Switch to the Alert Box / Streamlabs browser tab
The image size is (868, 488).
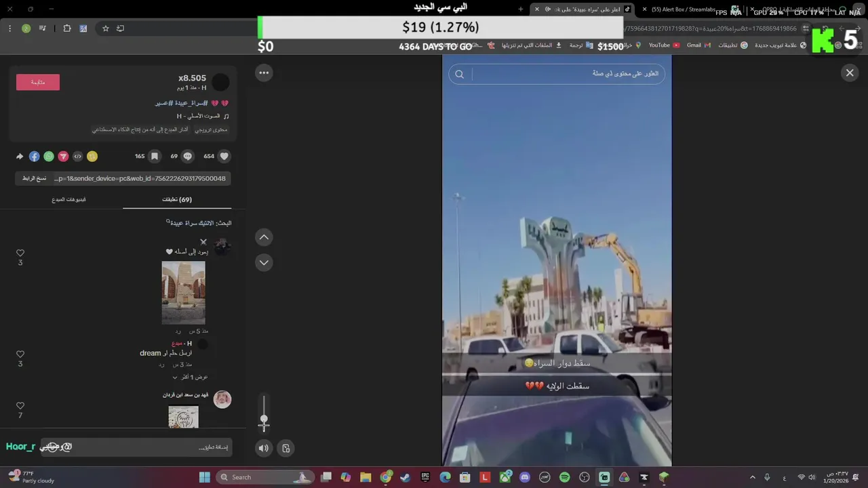pyautogui.click(x=684, y=9)
